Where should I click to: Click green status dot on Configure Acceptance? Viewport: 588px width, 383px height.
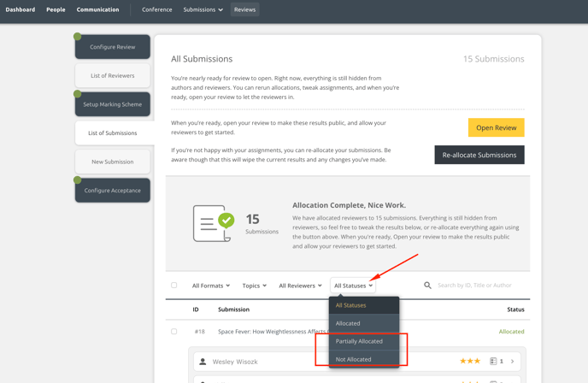pos(78,180)
